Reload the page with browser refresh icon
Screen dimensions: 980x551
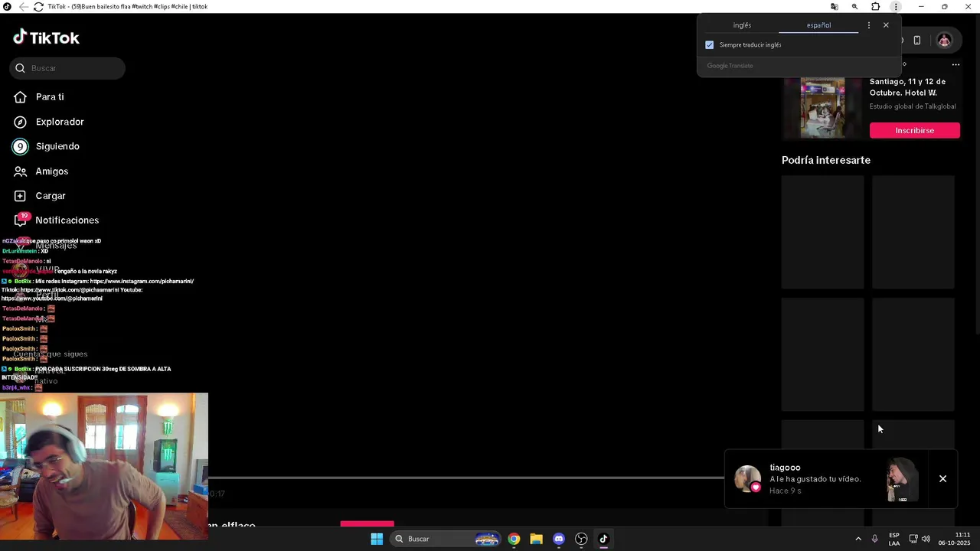(38, 7)
